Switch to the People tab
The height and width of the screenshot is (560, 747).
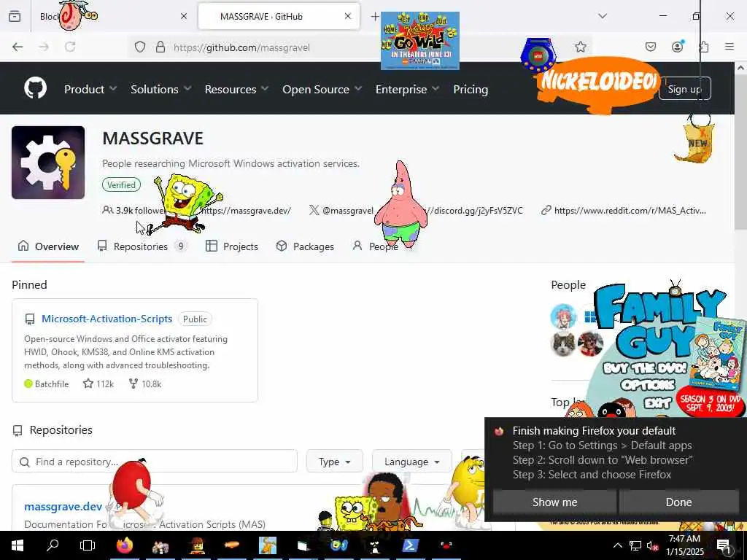pyautogui.click(x=376, y=246)
